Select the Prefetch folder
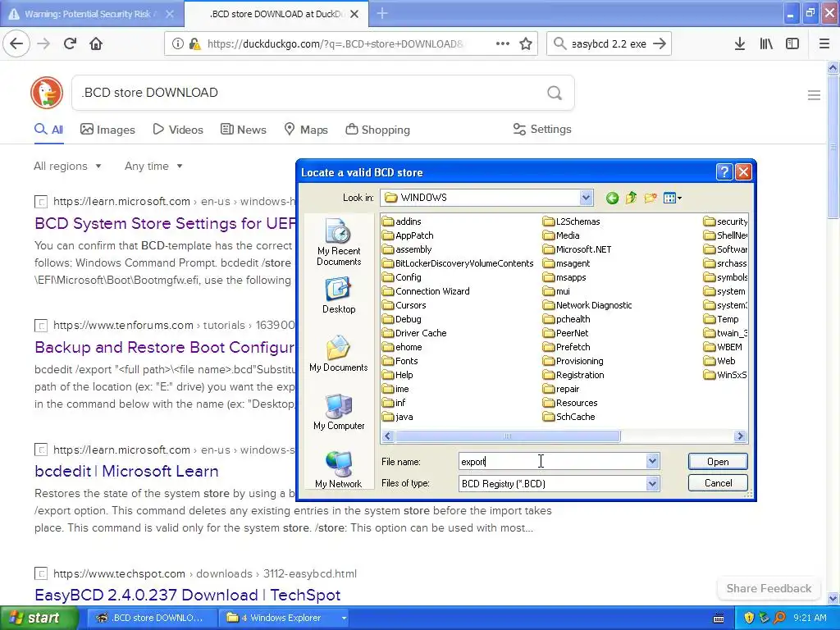Viewport: 840px width, 630px height. [566, 347]
